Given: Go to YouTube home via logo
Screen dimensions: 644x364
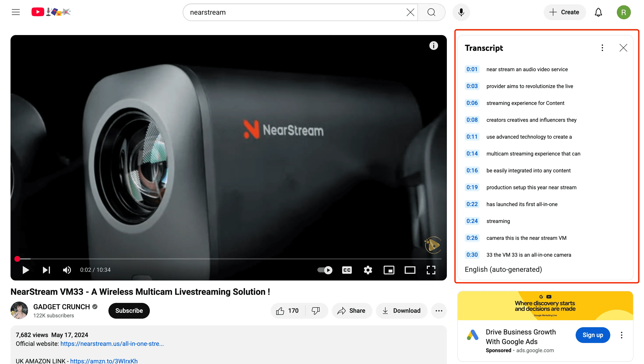Looking at the screenshot, I should pyautogui.click(x=51, y=12).
